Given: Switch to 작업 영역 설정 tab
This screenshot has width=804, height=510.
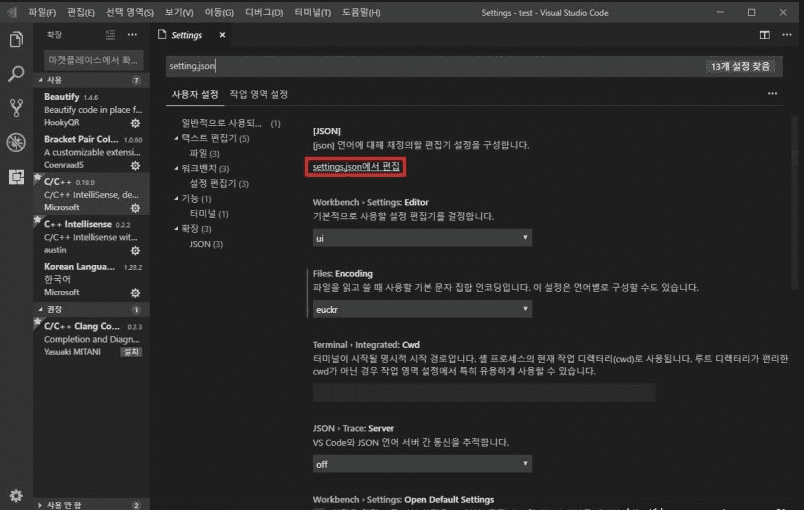Looking at the screenshot, I should point(258,94).
